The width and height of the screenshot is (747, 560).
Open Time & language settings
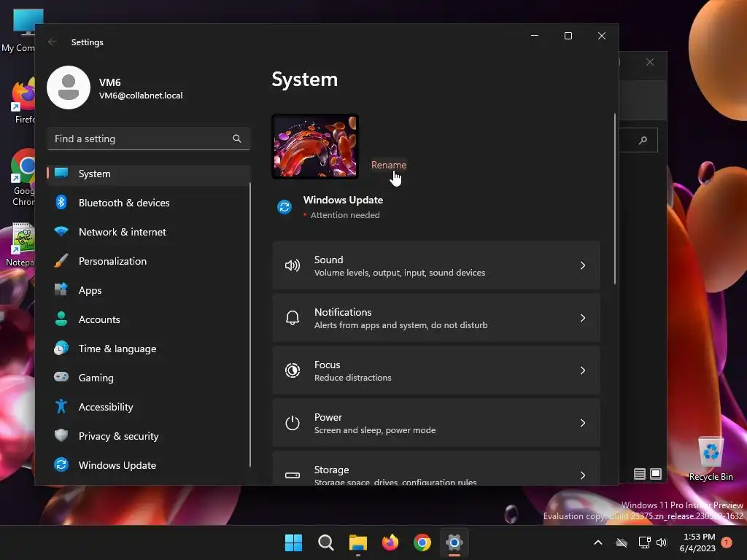click(x=149, y=349)
